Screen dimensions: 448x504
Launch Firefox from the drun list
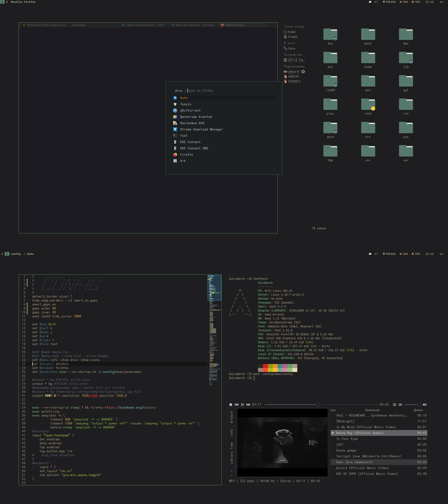coord(186,155)
